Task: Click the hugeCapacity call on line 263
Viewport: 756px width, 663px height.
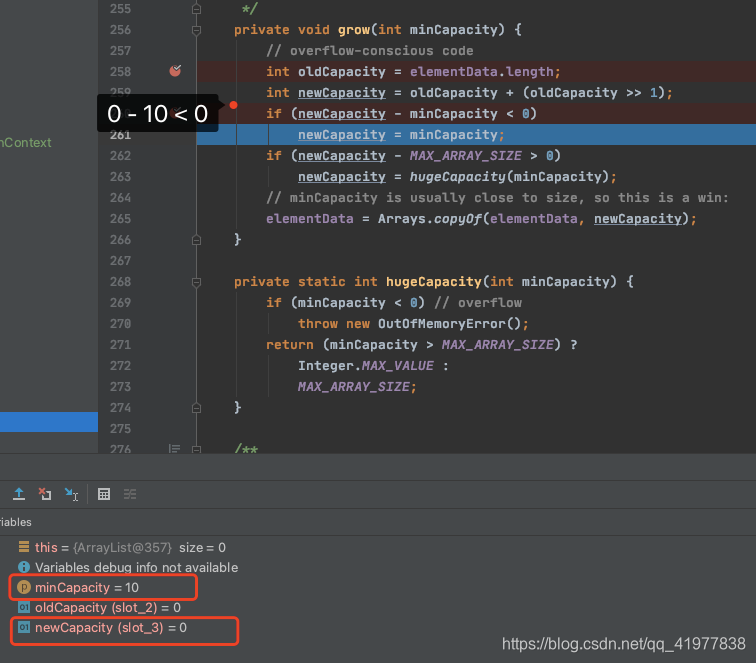Action: click(457, 177)
